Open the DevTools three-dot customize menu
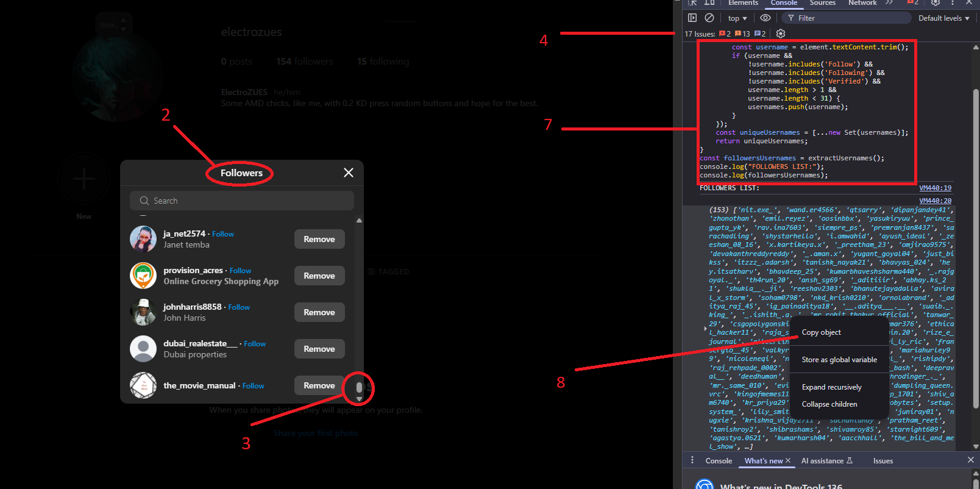This screenshot has width=980, height=489. click(x=953, y=3)
